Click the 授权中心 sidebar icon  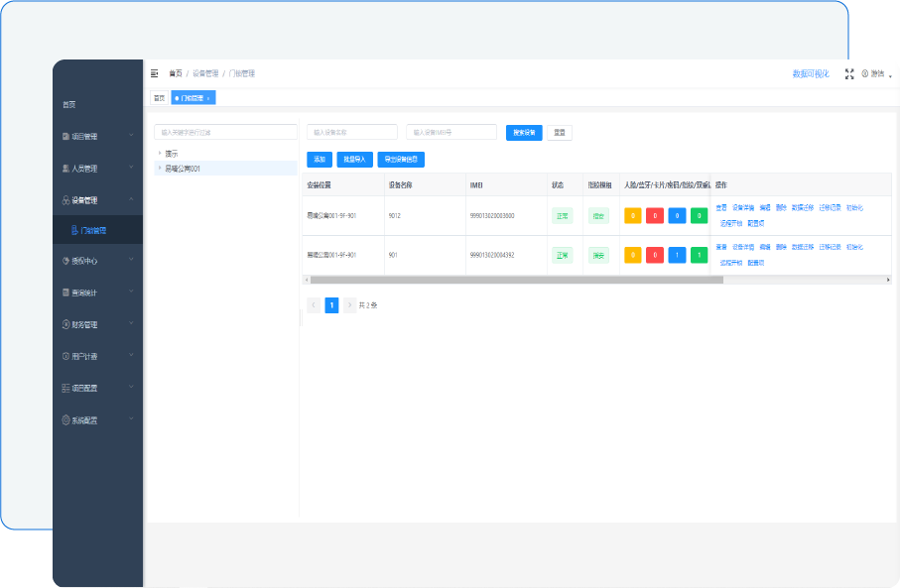point(66,261)
